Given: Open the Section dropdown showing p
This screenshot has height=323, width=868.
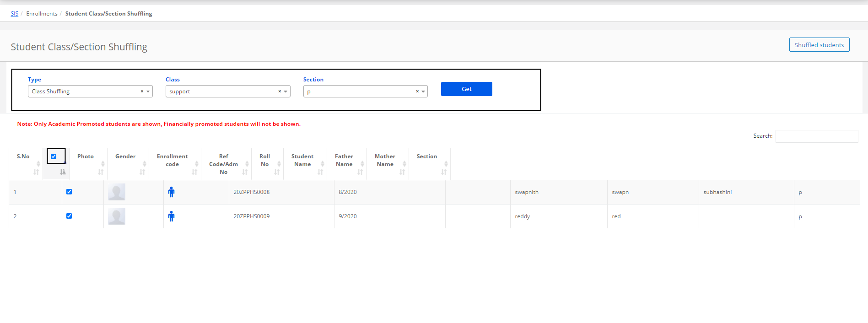Looking at the screenshot, I should point(366,92).
